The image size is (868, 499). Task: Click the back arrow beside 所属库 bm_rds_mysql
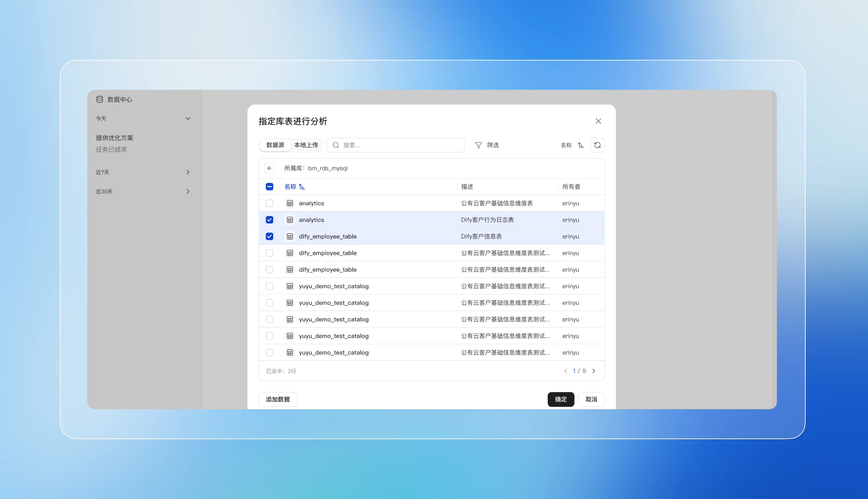coord(270,168)
